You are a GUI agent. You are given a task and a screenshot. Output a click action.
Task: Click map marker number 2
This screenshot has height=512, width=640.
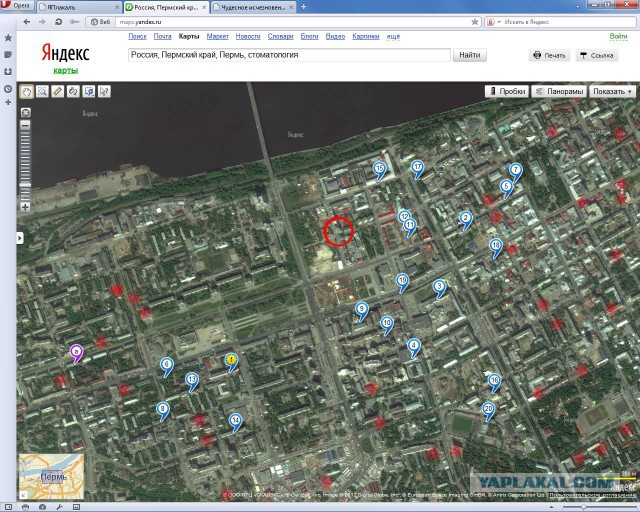point(466,220)
